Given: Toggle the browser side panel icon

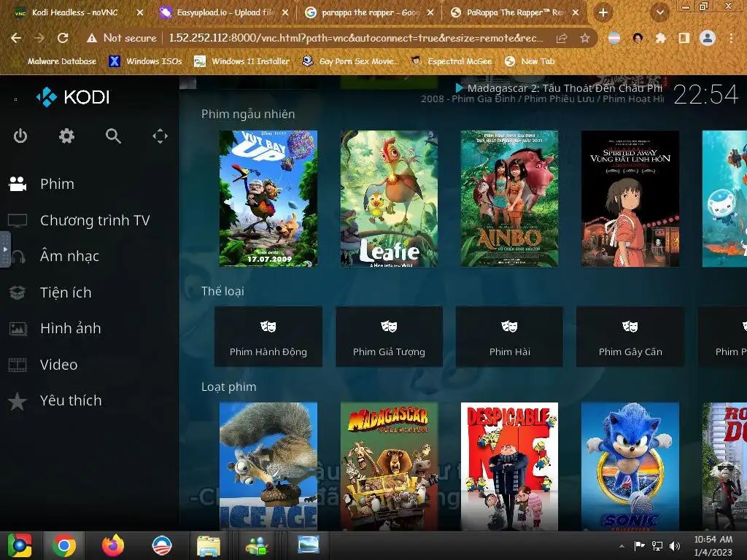Looking at the screenshot, I should click(684, 38).
